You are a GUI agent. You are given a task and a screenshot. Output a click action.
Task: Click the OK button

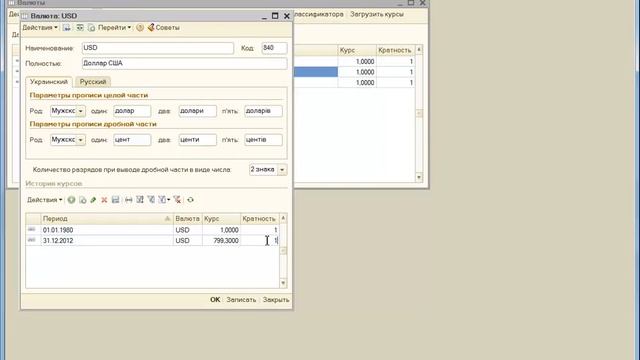click(x=215, y=300)
